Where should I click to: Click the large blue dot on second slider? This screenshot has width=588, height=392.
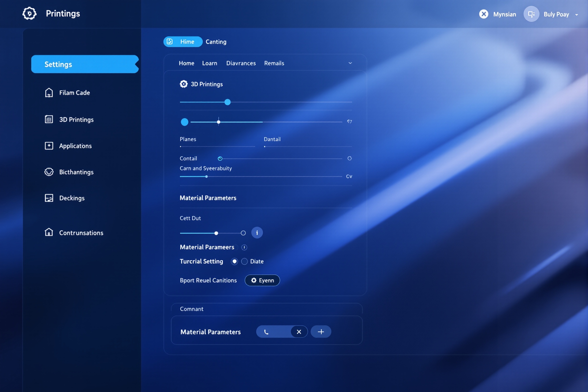[x=184, y=122]
